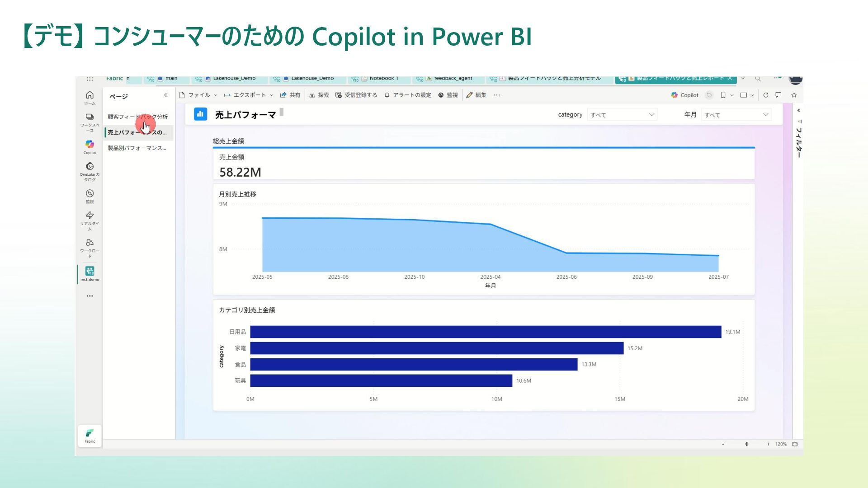Collapse the pages pane with the double chevron
Screen dimensions: 868x488
pyautogui.click(x=165, y=95)
